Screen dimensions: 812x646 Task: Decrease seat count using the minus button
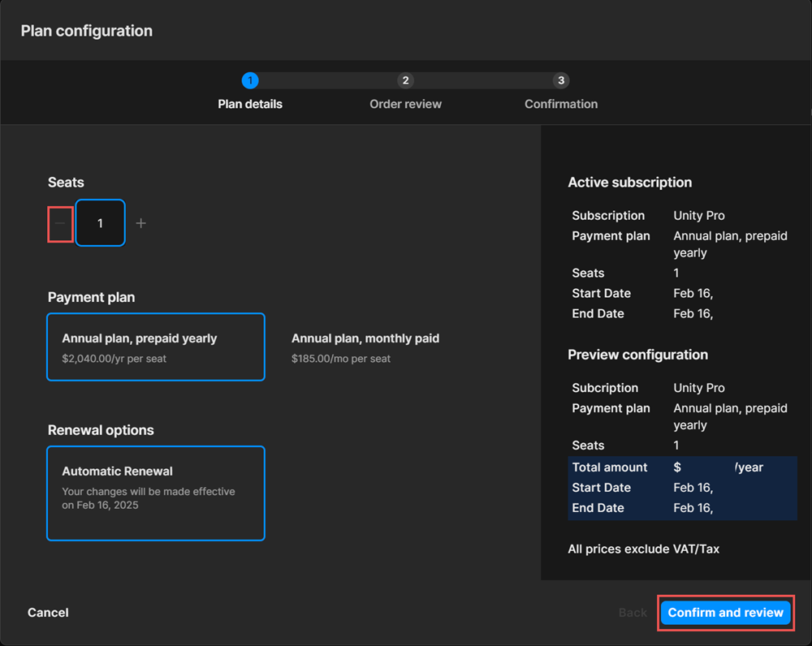click(61, 222)
